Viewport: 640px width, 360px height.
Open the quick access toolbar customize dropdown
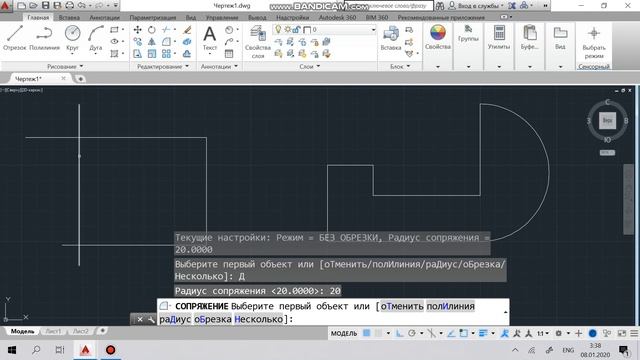(116, 6)
